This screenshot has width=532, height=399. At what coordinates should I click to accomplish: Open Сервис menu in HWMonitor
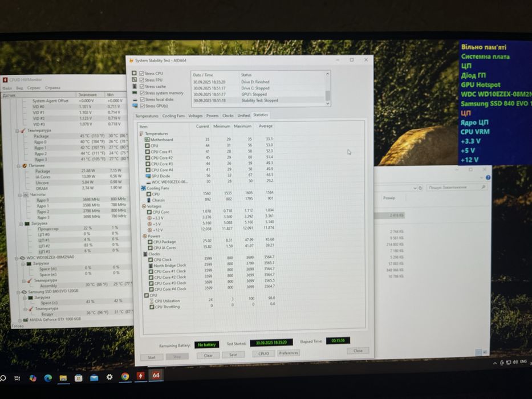coord(34,88)
